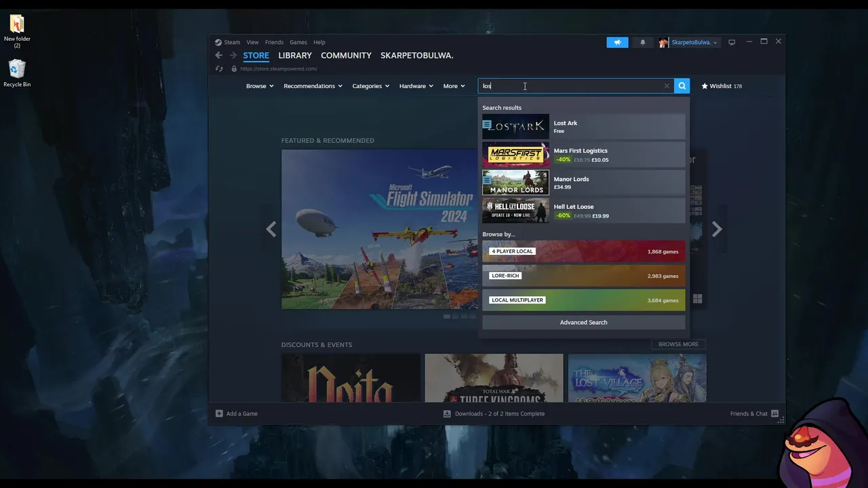Show next featured game with right carousel arrow
Image resolution: width=868 pixels, height=488 pixels.
point(717,229)
